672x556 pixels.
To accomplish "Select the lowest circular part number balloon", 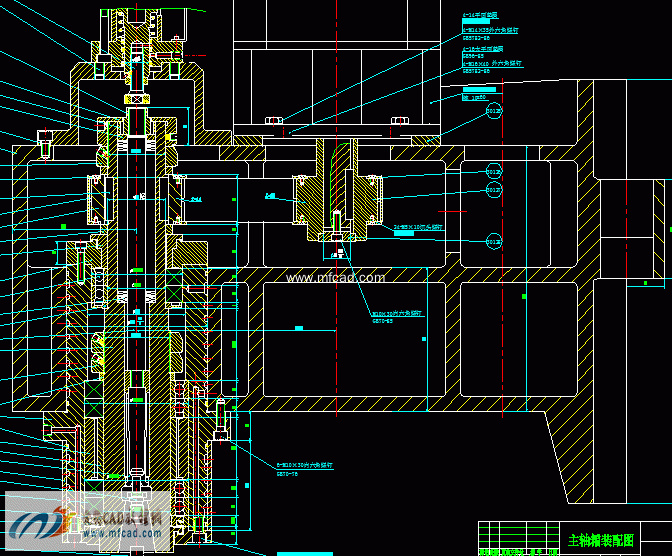I will pos(493,241).
